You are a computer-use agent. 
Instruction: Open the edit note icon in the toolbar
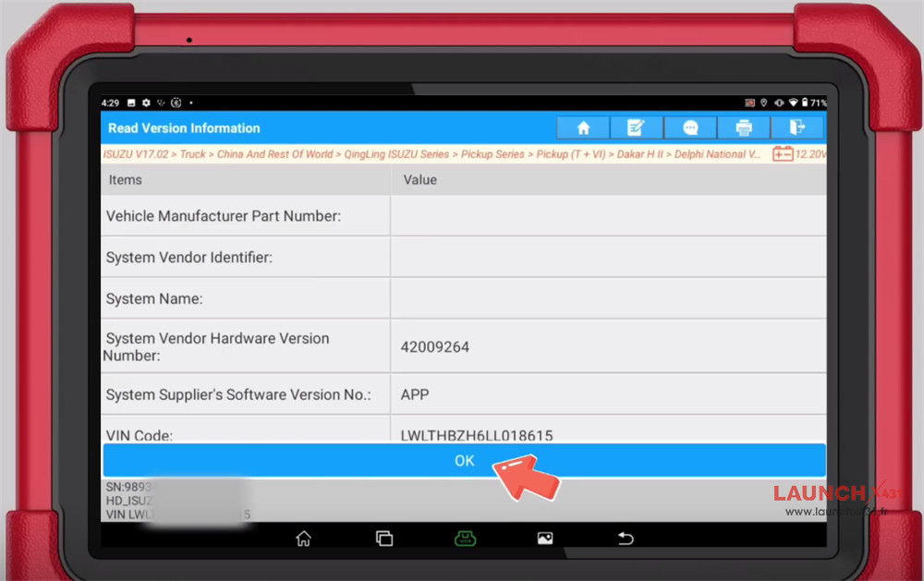coord(636,127)
